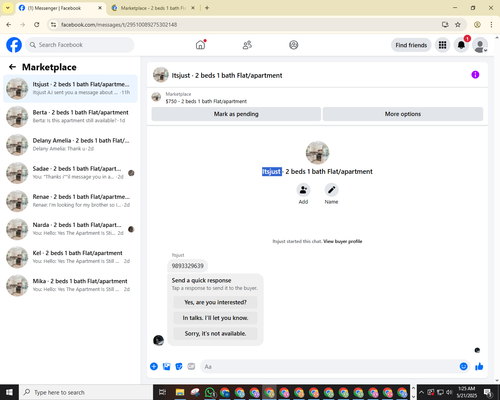The height and width of the screenshot is (400, 500).
Task: Send quick response "Sorry, it's not available."
Action: (x=215, y=333)
